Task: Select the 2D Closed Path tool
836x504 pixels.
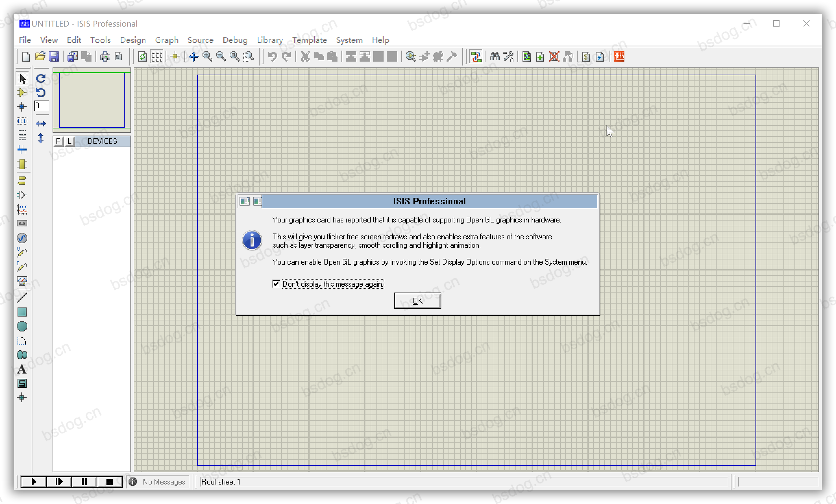Action: 22,355
